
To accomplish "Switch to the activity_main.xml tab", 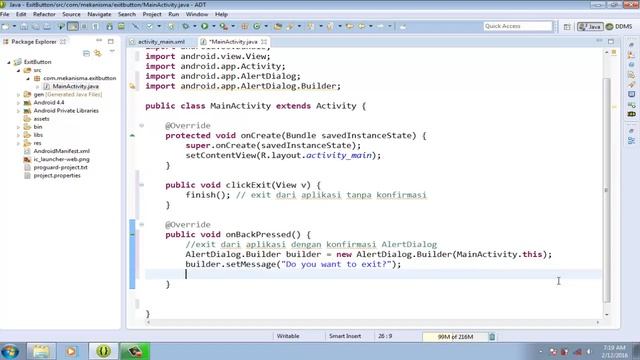I will [x=161, y=42].
